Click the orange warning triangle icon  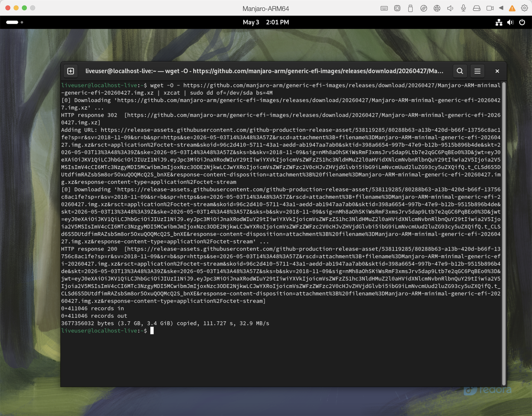pyautogui.click(x=512, y=8)
